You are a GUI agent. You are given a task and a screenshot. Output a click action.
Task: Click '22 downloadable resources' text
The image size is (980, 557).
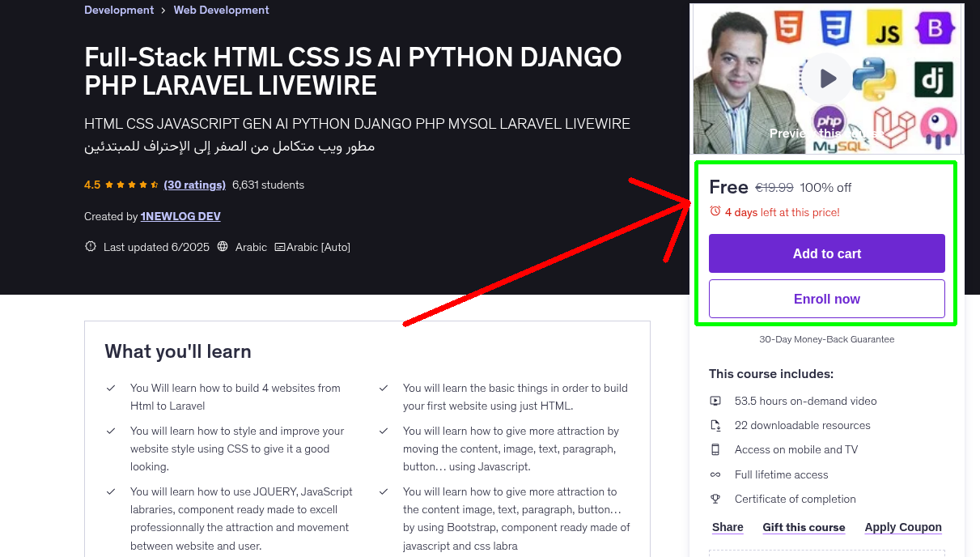803,425
